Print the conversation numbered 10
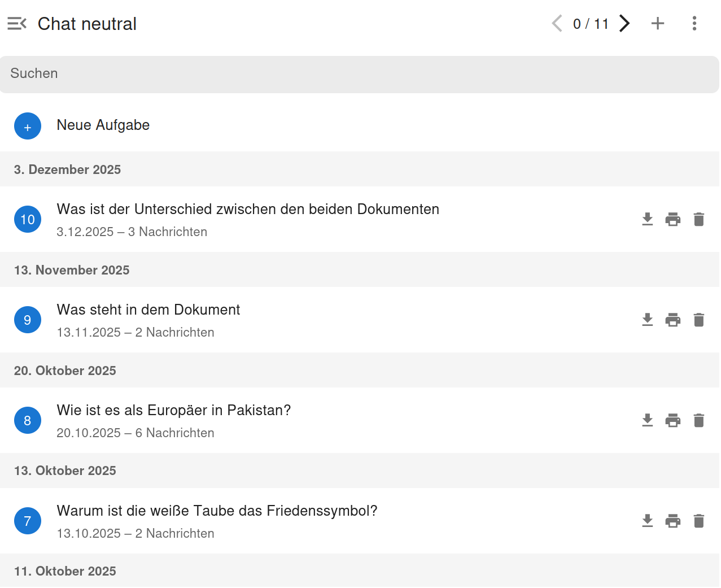 (673, 219)
